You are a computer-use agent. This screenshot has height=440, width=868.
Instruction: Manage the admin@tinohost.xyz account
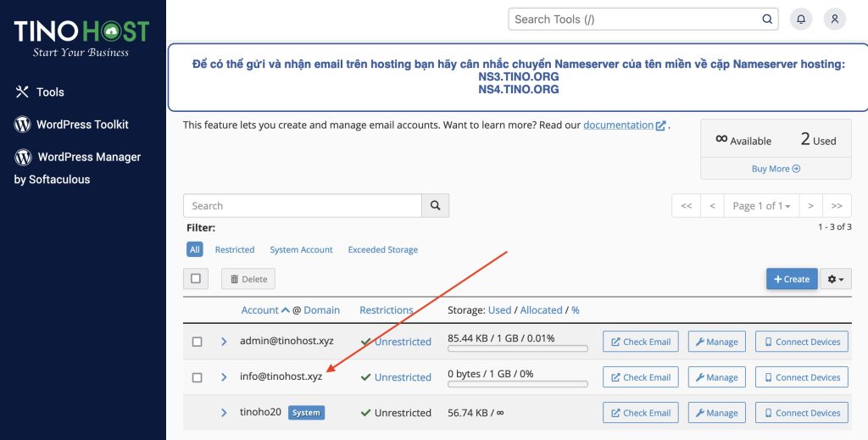[717, 342]
